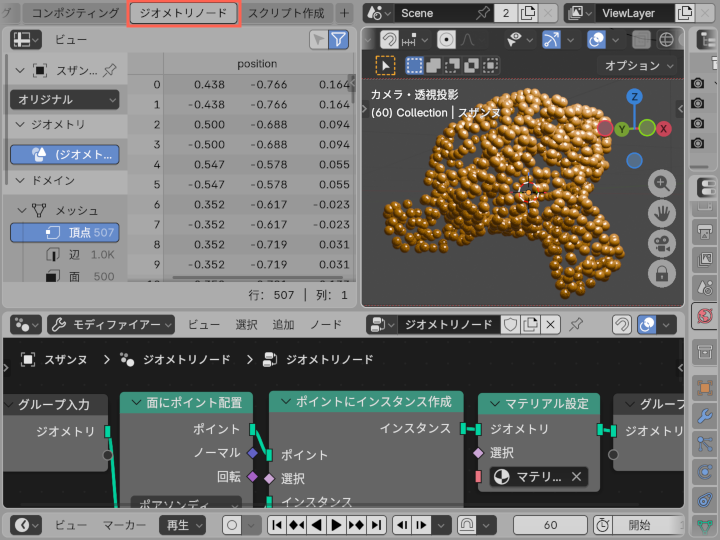Click the hand pan view icon
Viewport: 720px width, 540px height.
tap(663, 213)
